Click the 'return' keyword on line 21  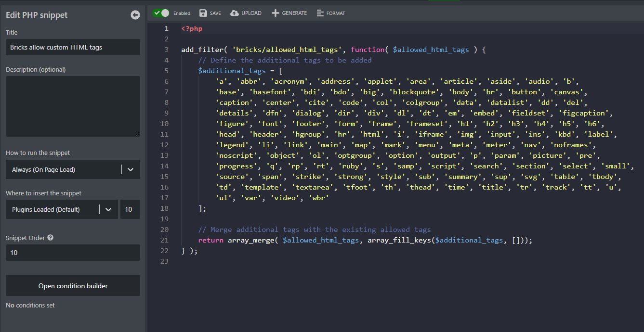(x=210, y=240)
